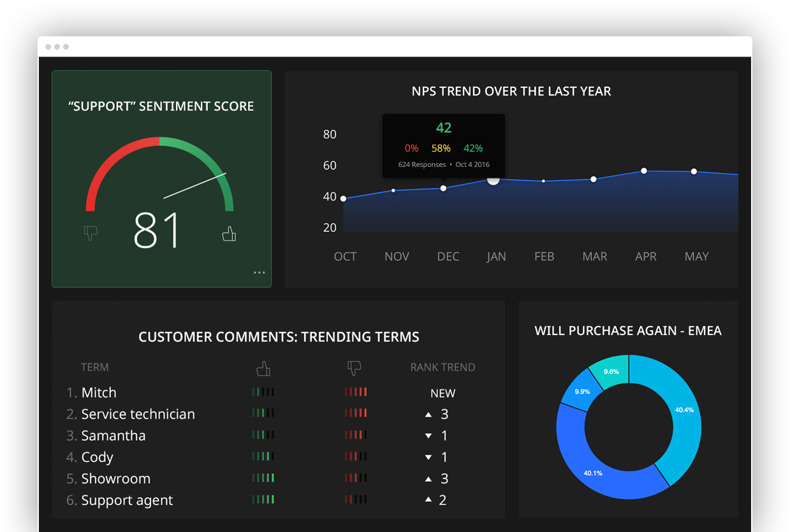Select the thumbs-down column header for trending terms

(355, 368)
